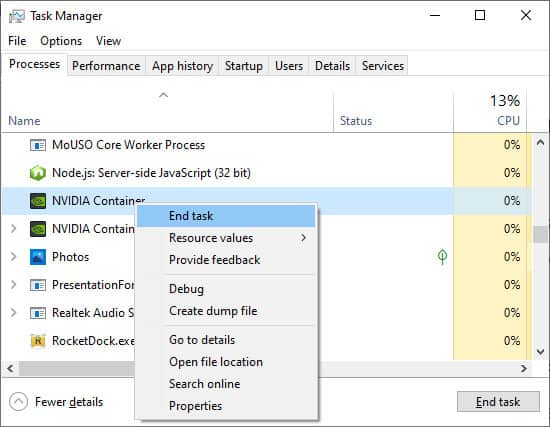
Task: Click the Photos app icon
Action: coord(38,257)
